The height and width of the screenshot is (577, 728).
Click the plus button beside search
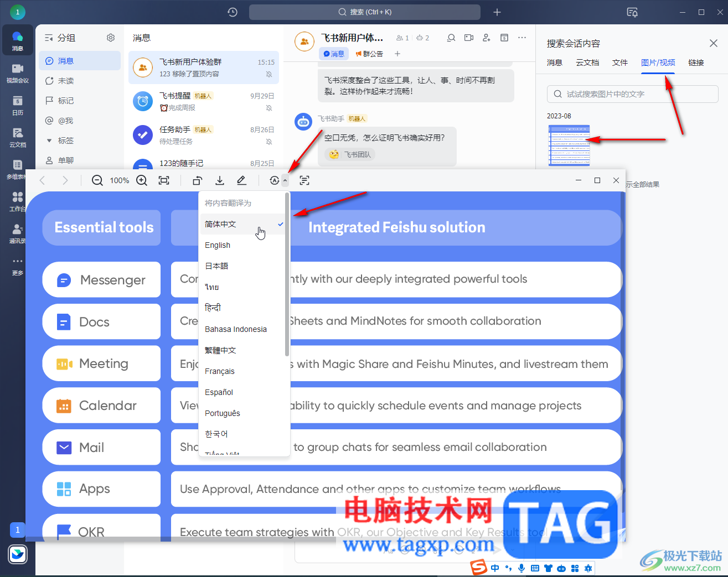click(x=497, y=12)
